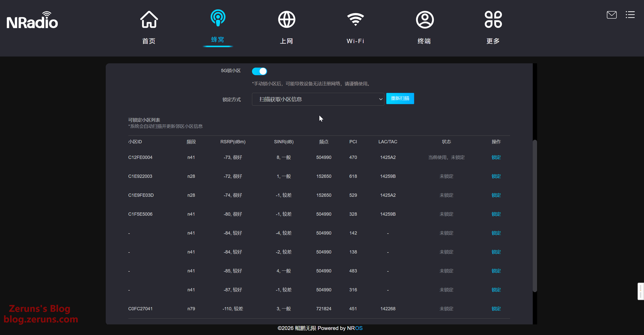Open the mail envelope icon
This screenshot has height=335, width=644.
pyautogui.click(x=611, y=15)
